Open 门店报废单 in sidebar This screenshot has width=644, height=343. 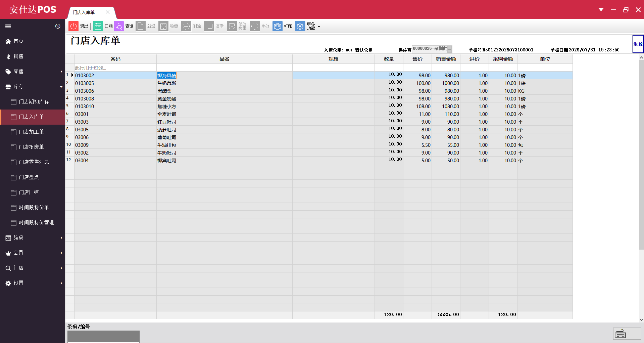click(33, 147)
